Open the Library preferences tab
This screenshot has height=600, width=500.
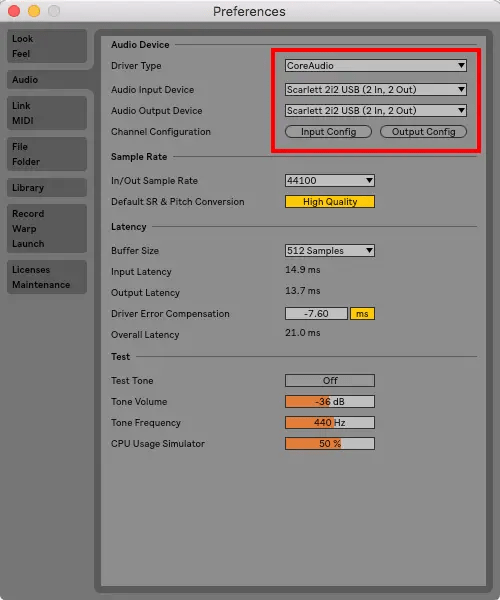click(x=47, y=188)
